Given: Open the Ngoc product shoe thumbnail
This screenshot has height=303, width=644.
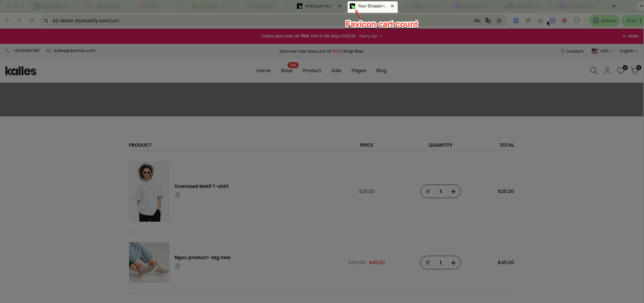Looking at the screenshot, I should pyautogui.click(x=149, y=263).
